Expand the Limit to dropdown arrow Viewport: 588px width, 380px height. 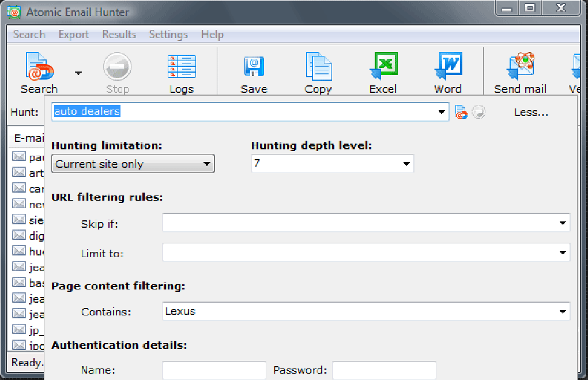(x=563, y=253)
